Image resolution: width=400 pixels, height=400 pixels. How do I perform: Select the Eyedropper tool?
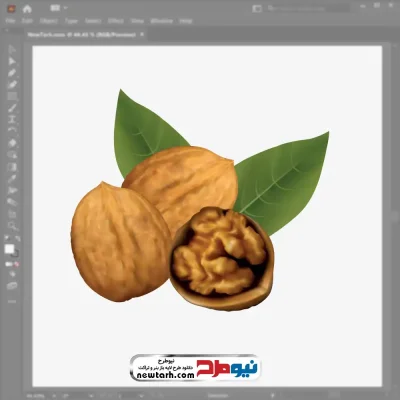click(x=12, y=178)
